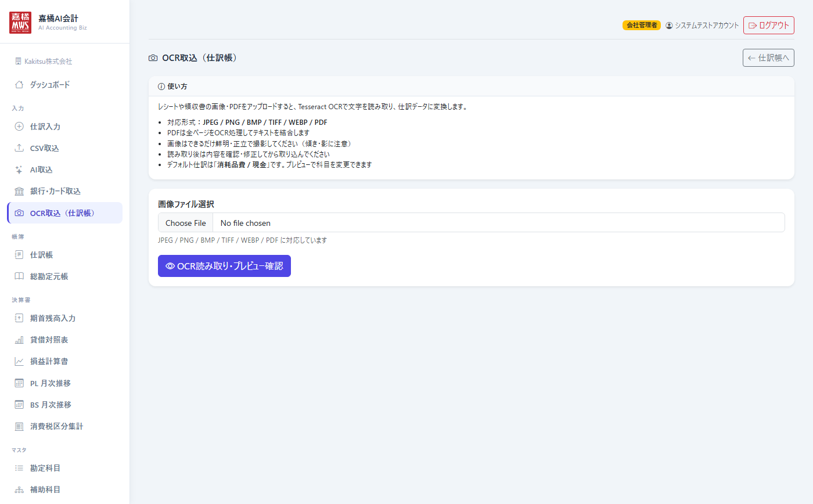813x504 pixels.
Task: Click the 銀行・カード取込 bank icon
Action: [x=19, y=191]
